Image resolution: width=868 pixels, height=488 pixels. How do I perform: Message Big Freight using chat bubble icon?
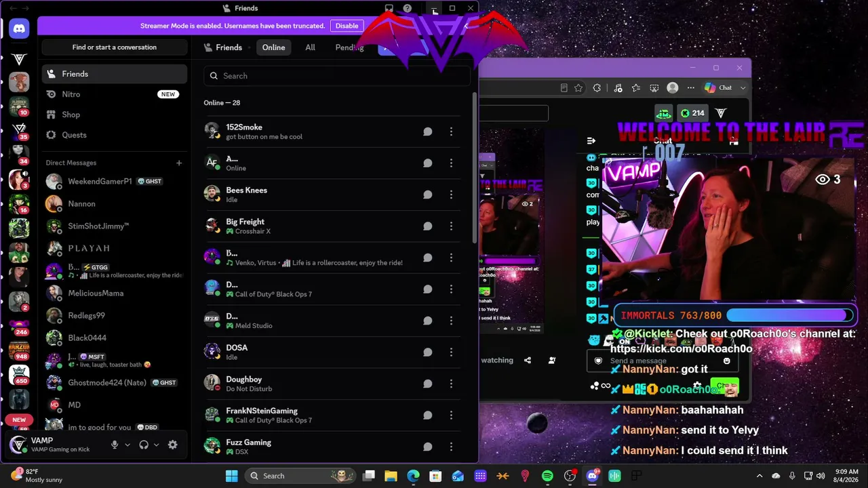coord(428,226)
